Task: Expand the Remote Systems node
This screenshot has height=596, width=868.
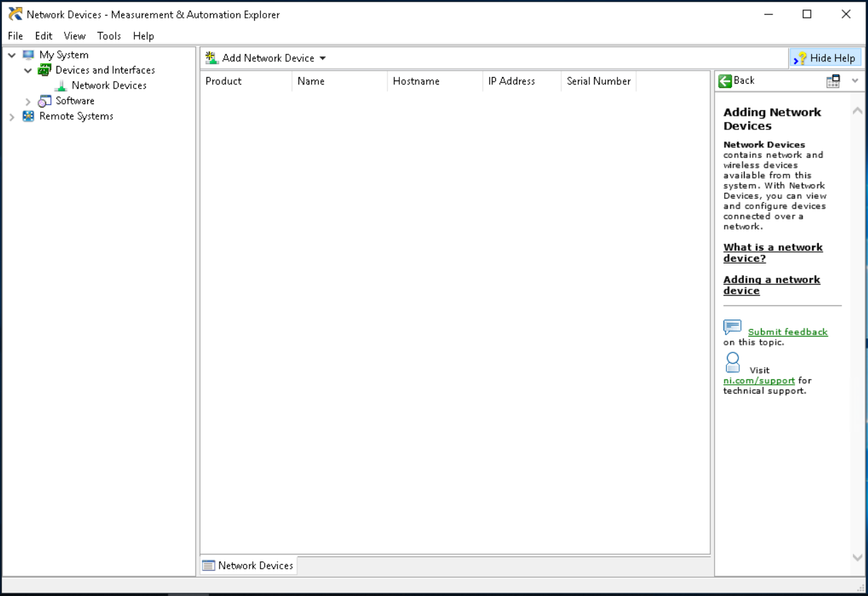Action: click(12, 116)
